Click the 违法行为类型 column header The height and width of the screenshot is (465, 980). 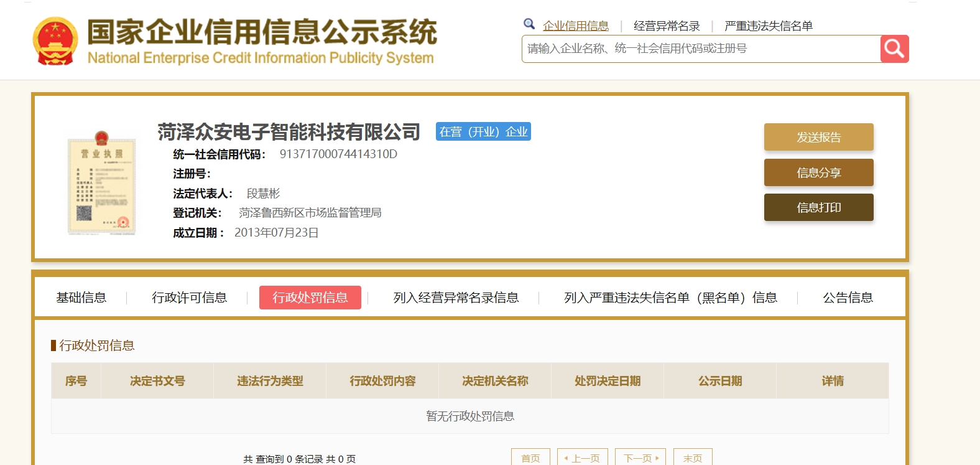pos(270,381)
